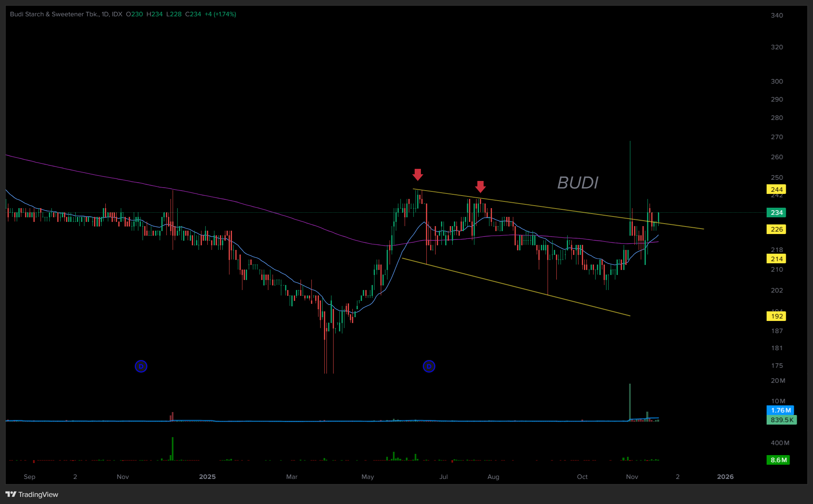Click the 2025 label on time axis
This screenshot has height=504, width=813.
tap(207, 477)
